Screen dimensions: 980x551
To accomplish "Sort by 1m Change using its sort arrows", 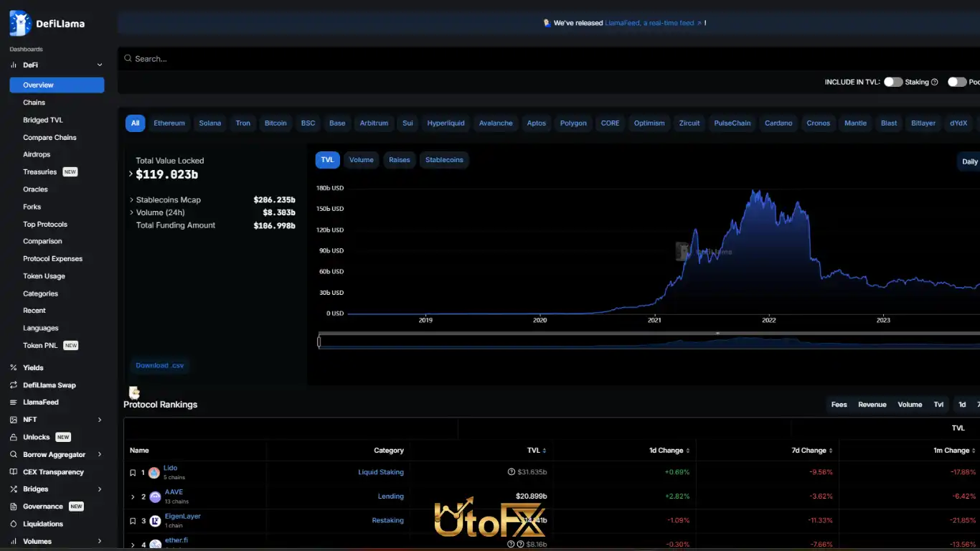I will (x=974, y=451).
